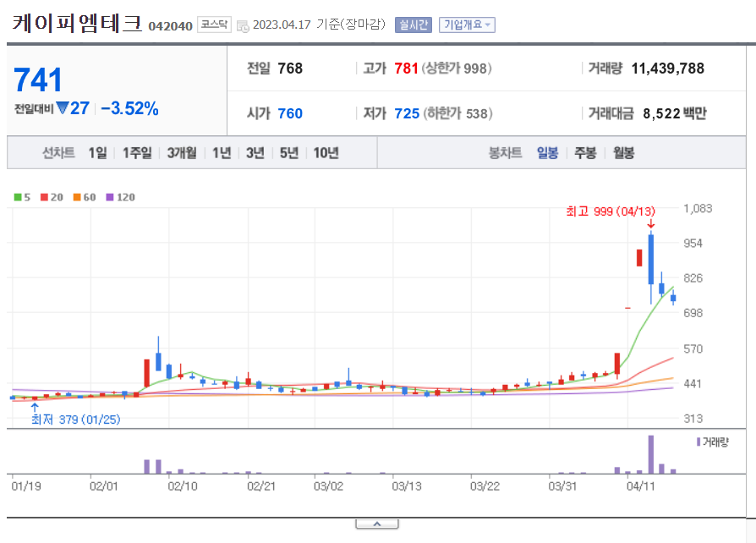Click the 케이피엠테크 stock name heading

coord(77,23)
